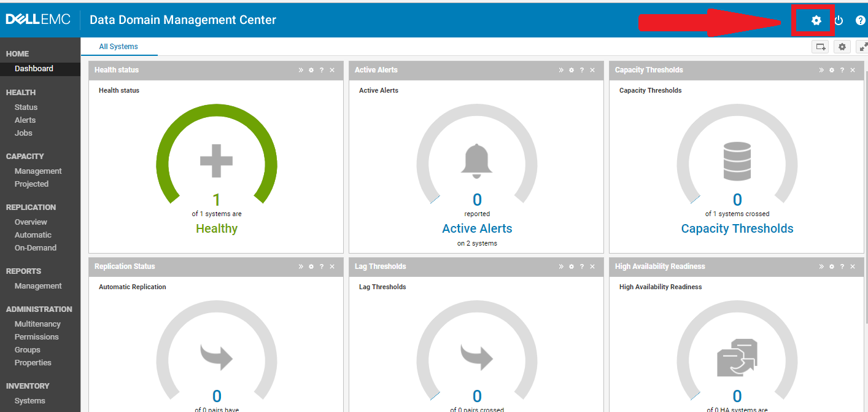Click help icon on High Availability Readiness widget
868x412 pixels.
coord(842,266)
